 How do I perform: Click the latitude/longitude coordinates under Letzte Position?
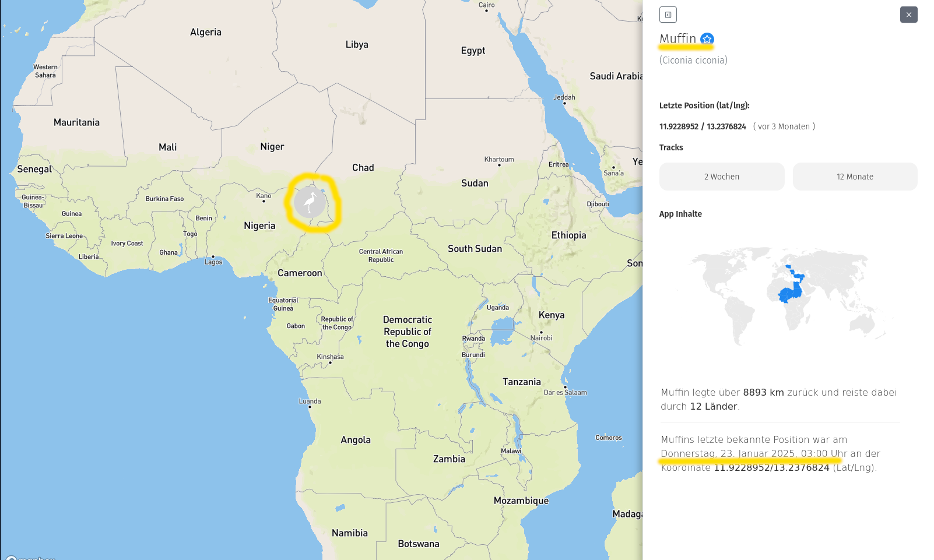click(x=703, y=126)
